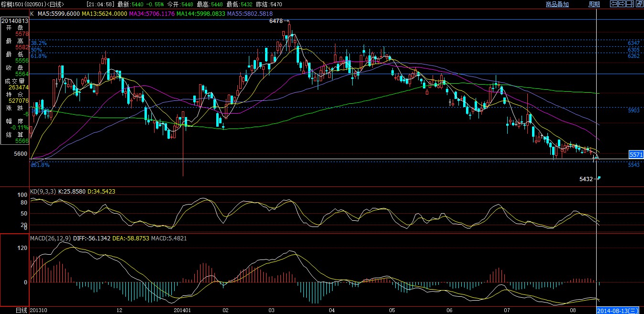The height and width of the screenshot is (314, 644).
Task: Click the 5571 price tag on axis
Action: pos(635,154)
